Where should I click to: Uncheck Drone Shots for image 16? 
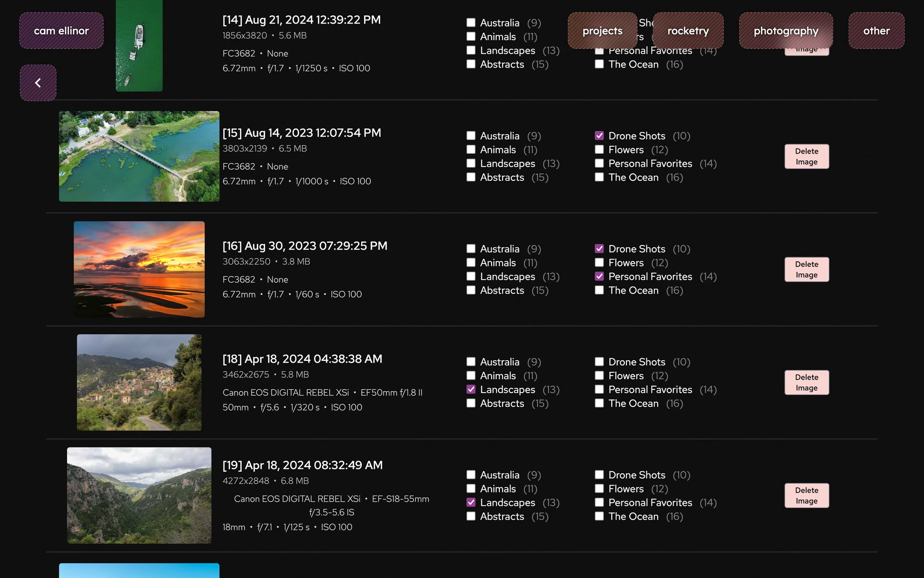coord(599,249)
